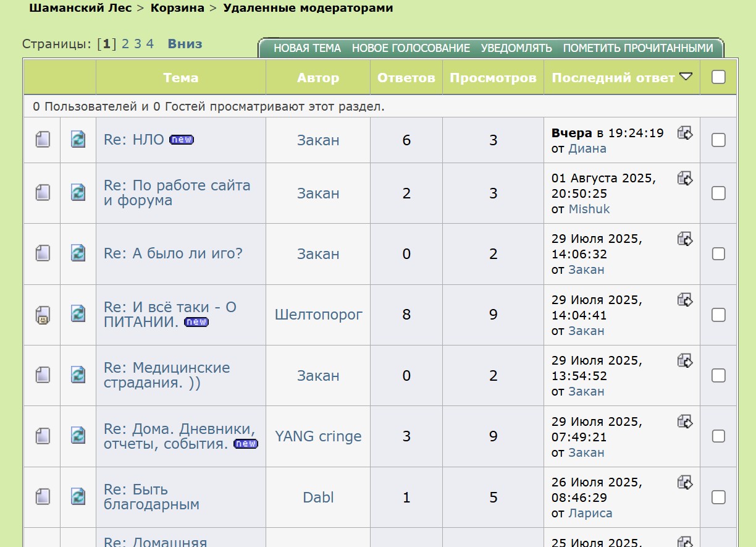Open Диана's profile in last reply column

pos(587,148)
